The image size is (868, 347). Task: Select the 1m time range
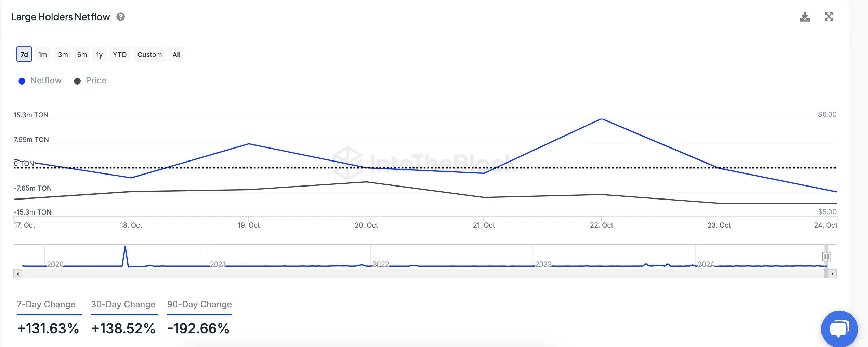42,54
